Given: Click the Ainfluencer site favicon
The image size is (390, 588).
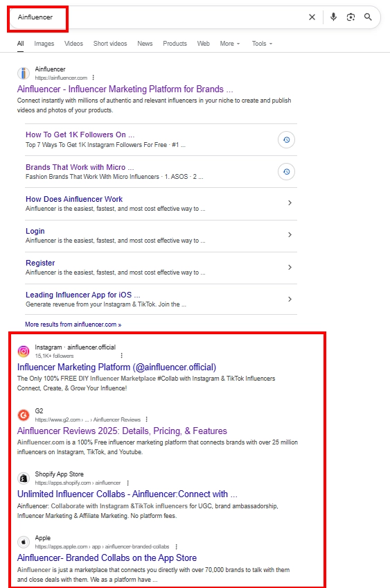Looking at the screenshot, I should [24, 73].
